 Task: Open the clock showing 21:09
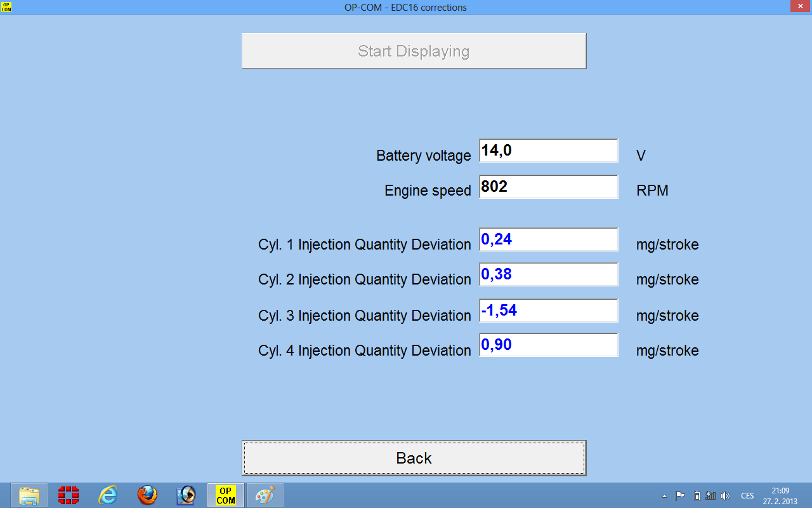pyautogui.click(x=780, y=496)
